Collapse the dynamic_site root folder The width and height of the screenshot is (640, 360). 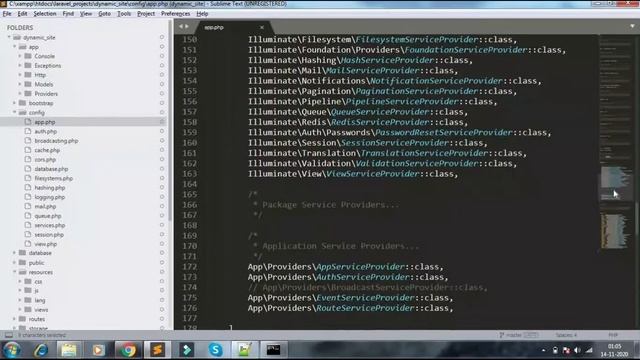pos(9,37)
